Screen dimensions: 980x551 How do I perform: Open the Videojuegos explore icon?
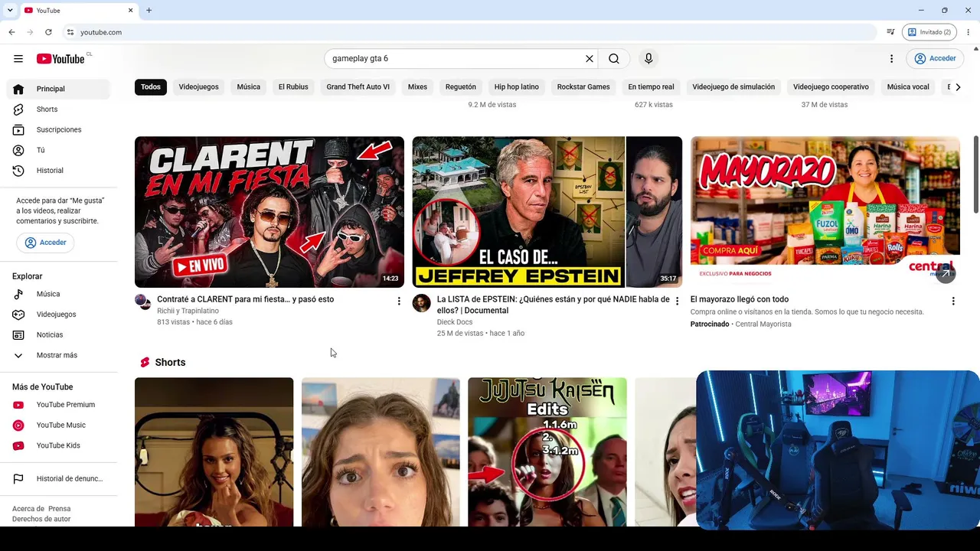[18, 315]
